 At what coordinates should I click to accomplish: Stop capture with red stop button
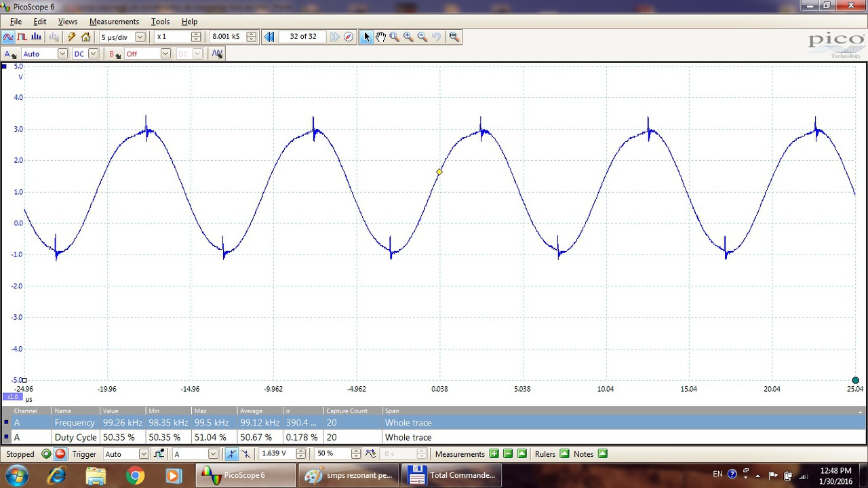click(x=60, y=454)
